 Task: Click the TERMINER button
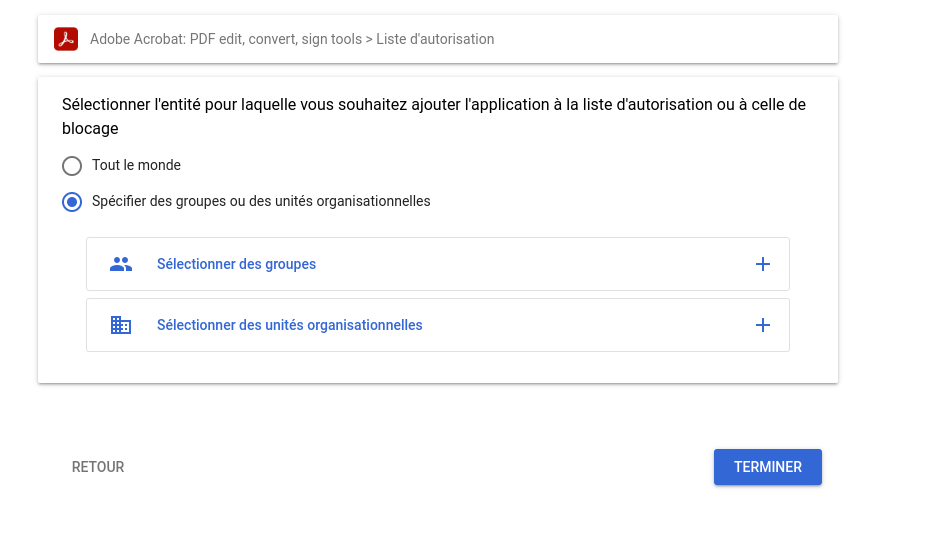(x=768, y=467)
